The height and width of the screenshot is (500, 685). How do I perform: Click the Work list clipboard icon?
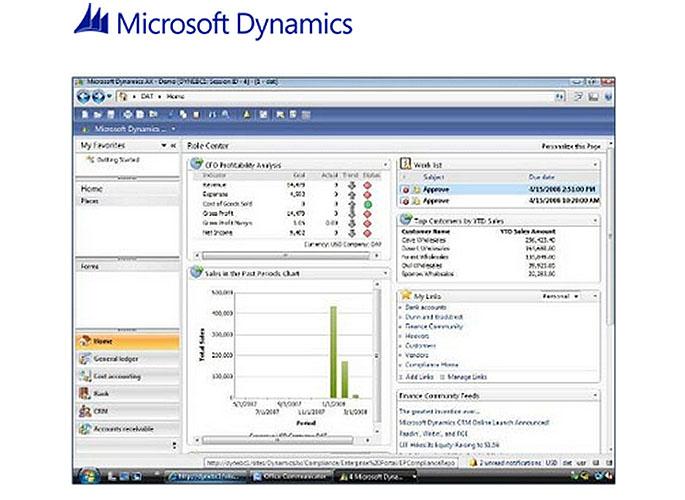tap(406, 164)
